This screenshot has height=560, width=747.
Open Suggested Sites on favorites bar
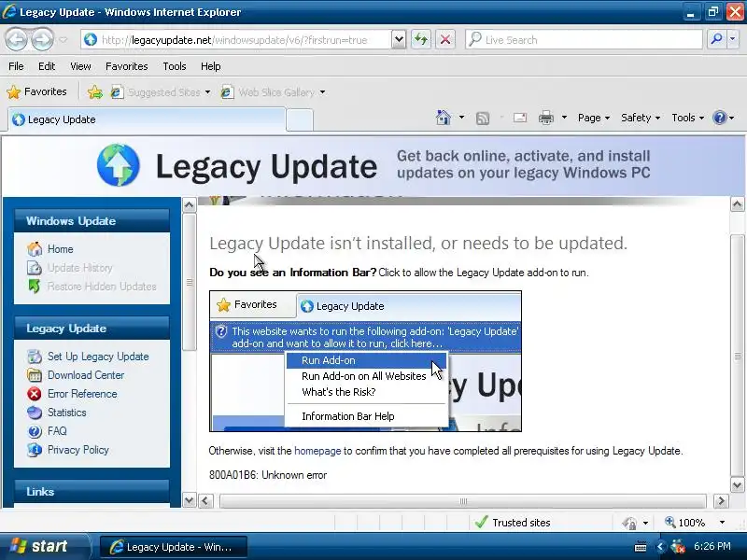[161, 91]
